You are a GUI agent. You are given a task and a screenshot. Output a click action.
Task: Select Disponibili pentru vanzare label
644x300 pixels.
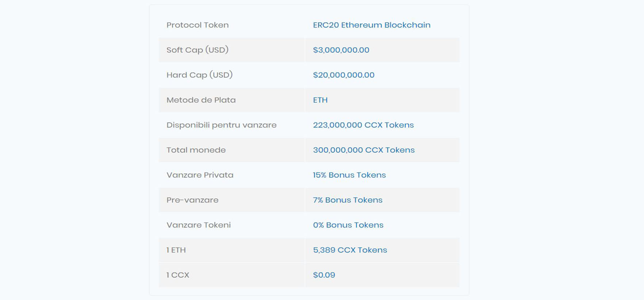pos(222,125)
